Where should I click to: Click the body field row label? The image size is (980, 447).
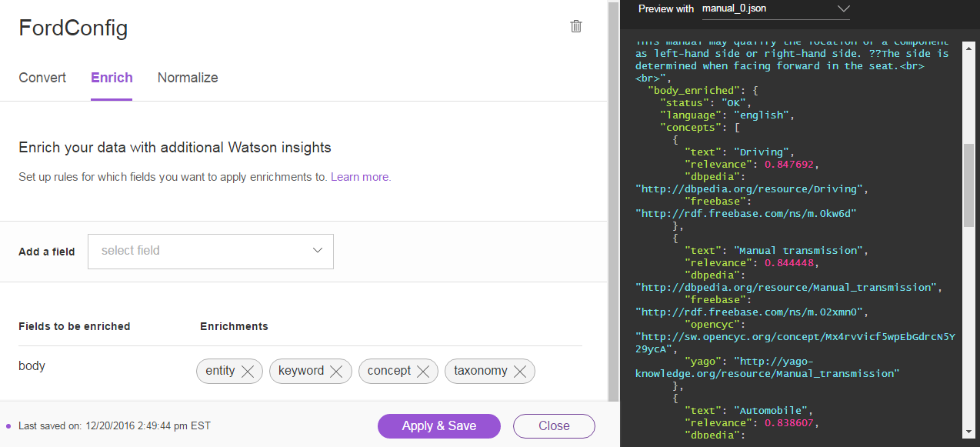(32, 365)
